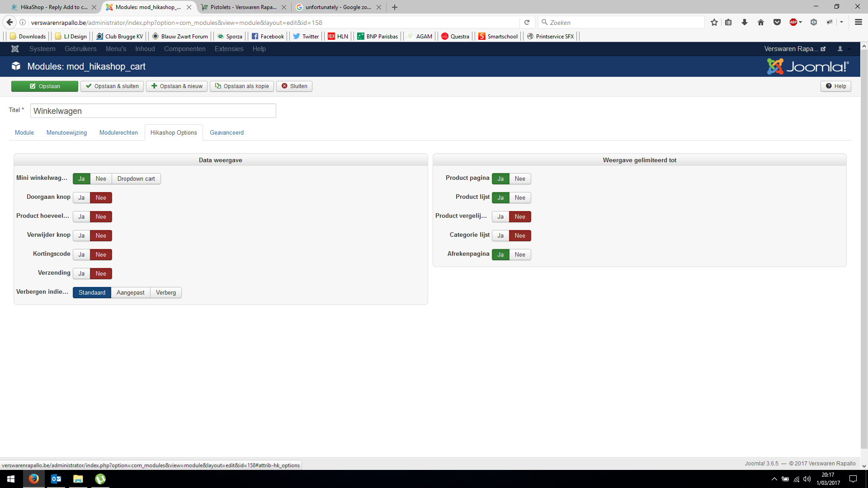
Task: Close the Google search tab
Action: 379,7
